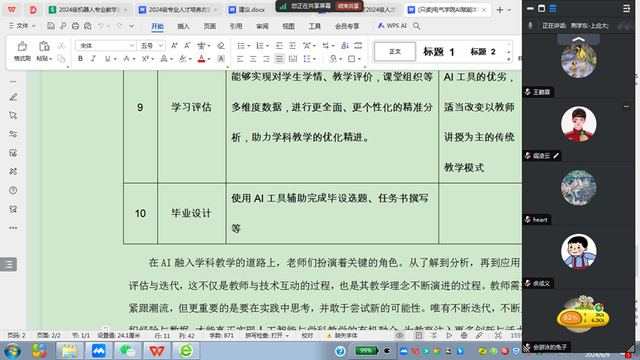Click the microphone icon in meeting panel
The image size is (640, 360).
tap(530, 26)
